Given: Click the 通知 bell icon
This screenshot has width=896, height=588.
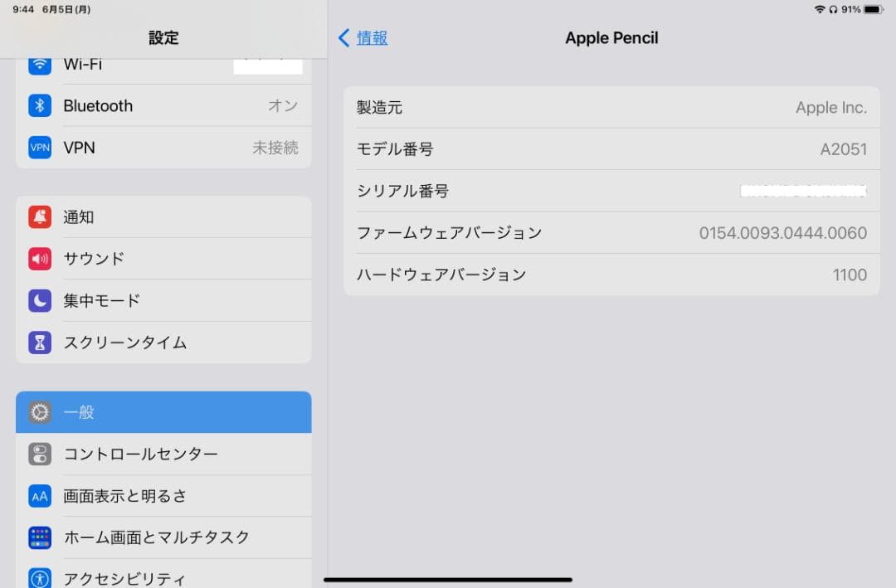Looking at the screenshot, I should pyautogui.click(x=39, y=216).
